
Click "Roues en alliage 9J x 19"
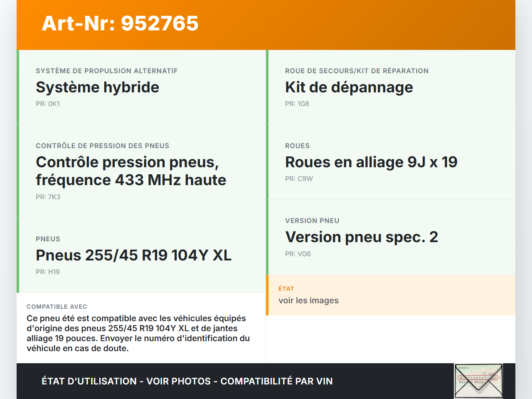pyautogui.click(x=371, y=162)
